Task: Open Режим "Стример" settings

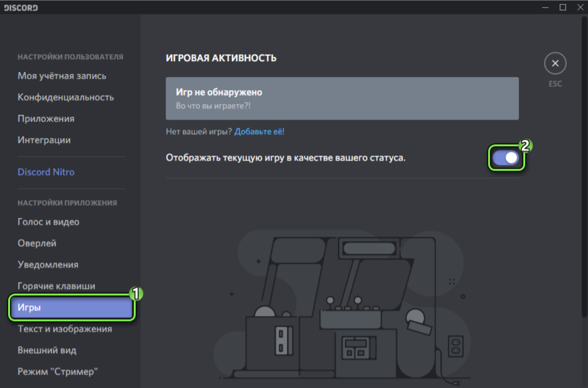Action: (x=57, y=372)
